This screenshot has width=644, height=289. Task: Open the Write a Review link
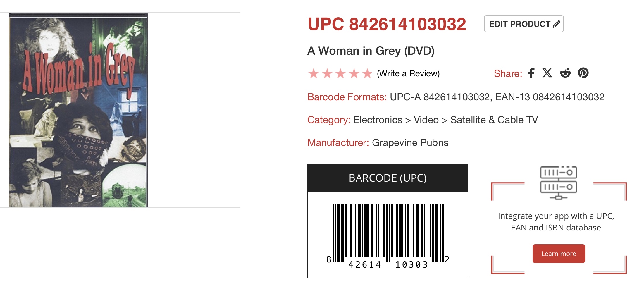[408, 73]
